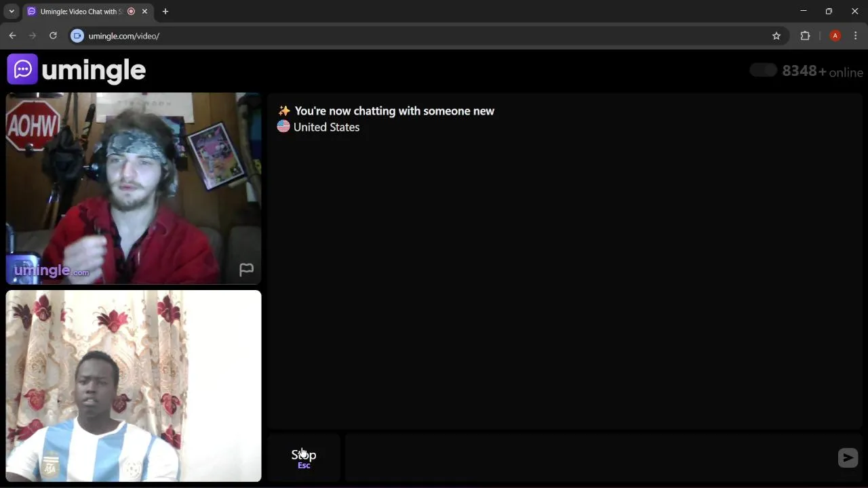
Task: Open the tab search dropdown arrow
Action: click(x=12, y=12)
